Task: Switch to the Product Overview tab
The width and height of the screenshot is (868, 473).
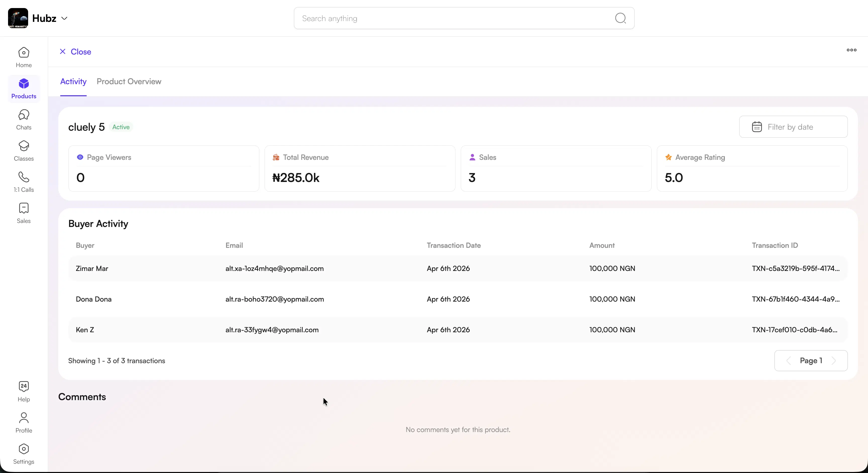Action: (129, 82)
